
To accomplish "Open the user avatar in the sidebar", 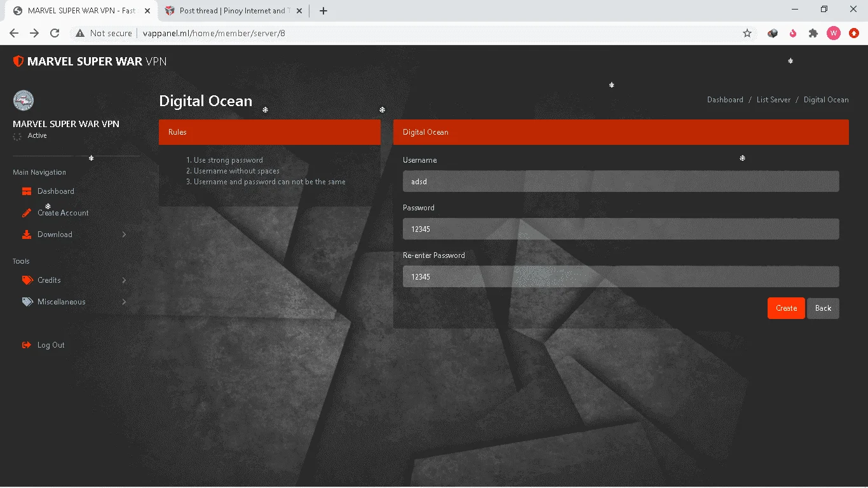I will pyautogui.click(x=24, y=100).
